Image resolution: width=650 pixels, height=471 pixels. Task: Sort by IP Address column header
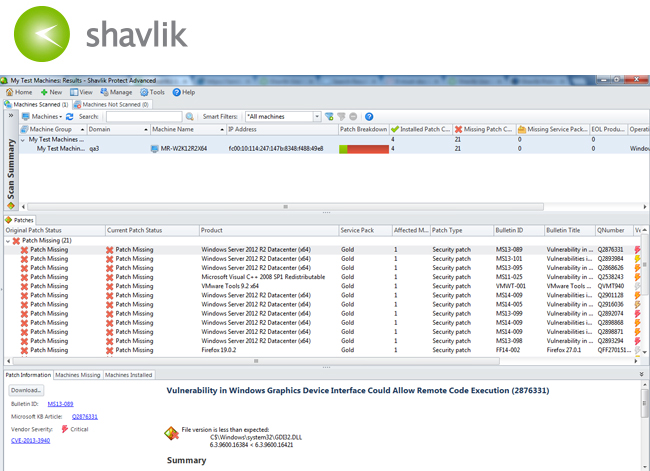[x=282, y=129]
